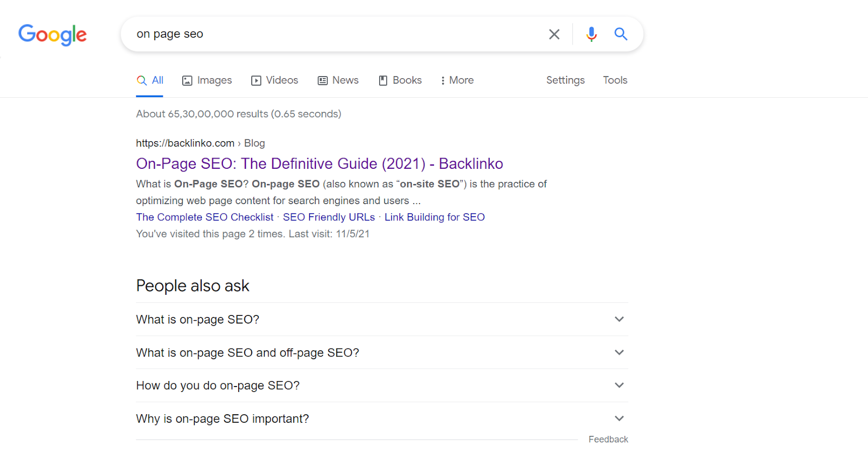The image size is (868, 450).
Task: Submit search with magnifying glass icon
Action: [621, 34]
